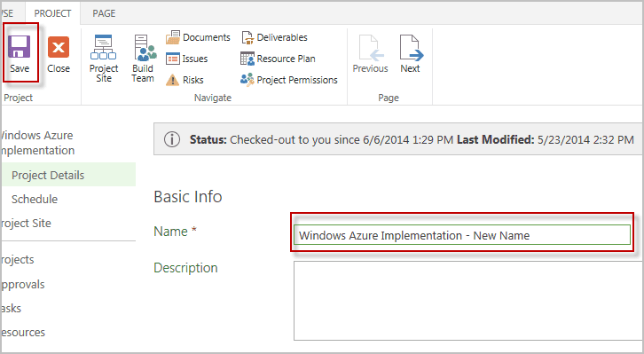Open the Resource Plan
Viewport: 644px width, 354px height.
pos(278,59)
